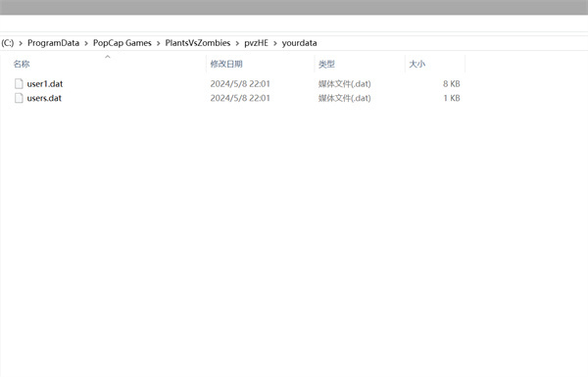Viewport: 588px width, 377px height.
Task: Sort files by 修改日期 column
Action: 226,64
